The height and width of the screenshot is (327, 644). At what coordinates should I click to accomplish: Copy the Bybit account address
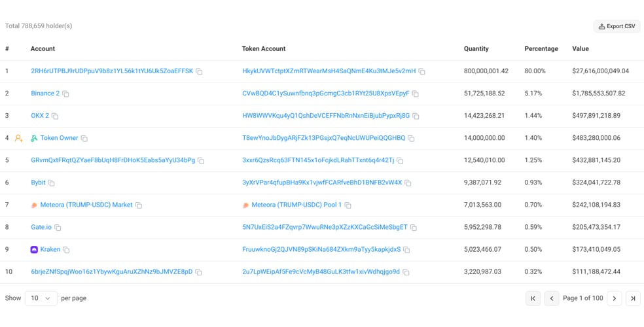(x=51, y=183)
